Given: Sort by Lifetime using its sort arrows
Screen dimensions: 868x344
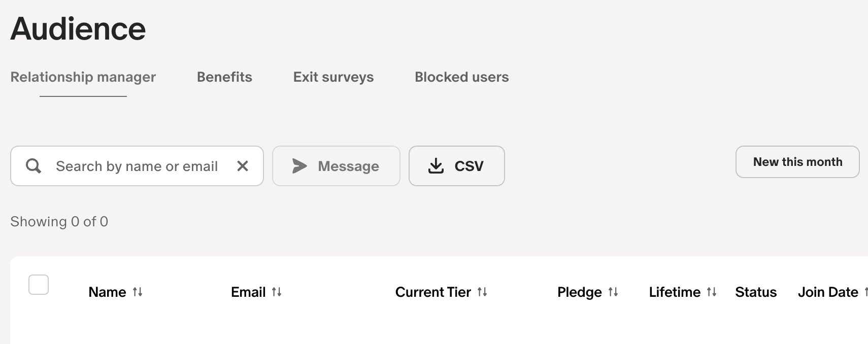Looking at the screenshot, I should coord(712,292).
